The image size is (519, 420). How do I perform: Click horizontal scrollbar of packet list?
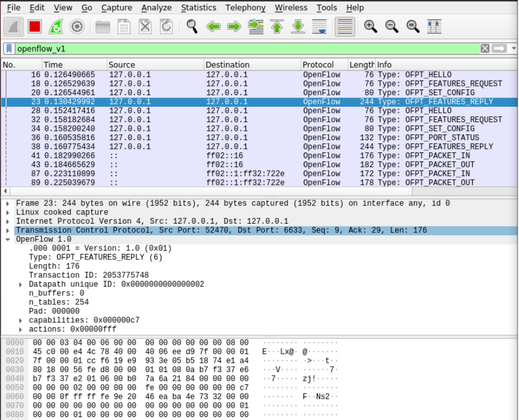211,191
